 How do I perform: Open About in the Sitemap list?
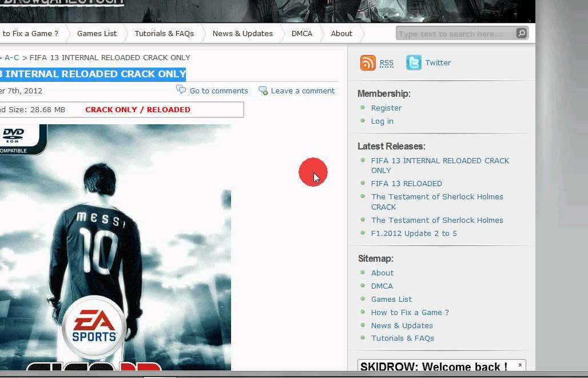tap(382, 273)
